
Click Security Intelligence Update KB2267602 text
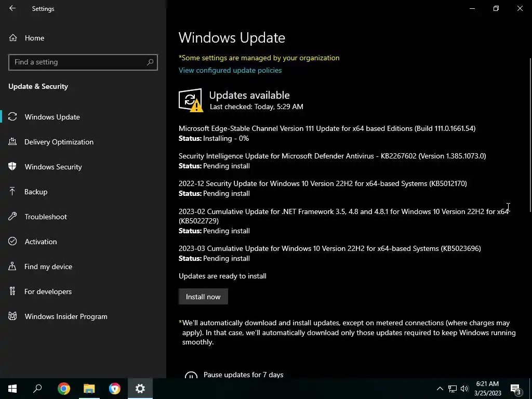[332, 156]
